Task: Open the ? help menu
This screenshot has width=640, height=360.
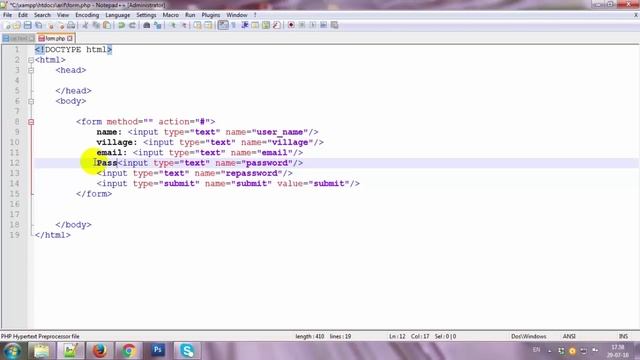Action: point(255,15)
